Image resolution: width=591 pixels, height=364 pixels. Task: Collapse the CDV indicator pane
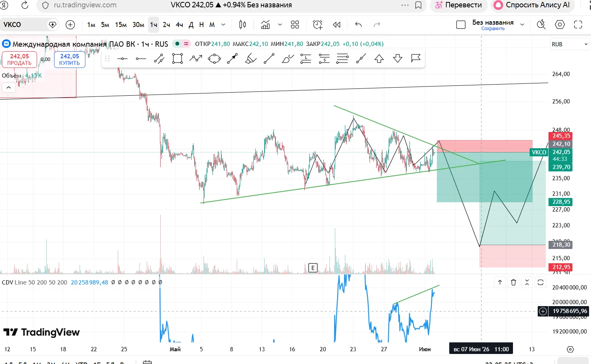(527, 282)
